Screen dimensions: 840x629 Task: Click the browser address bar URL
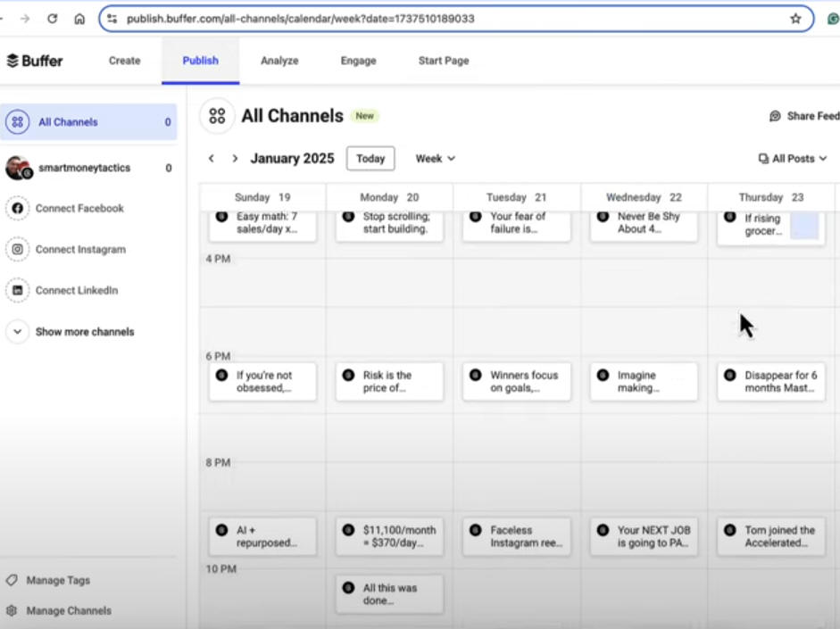(x=301, y=19)
